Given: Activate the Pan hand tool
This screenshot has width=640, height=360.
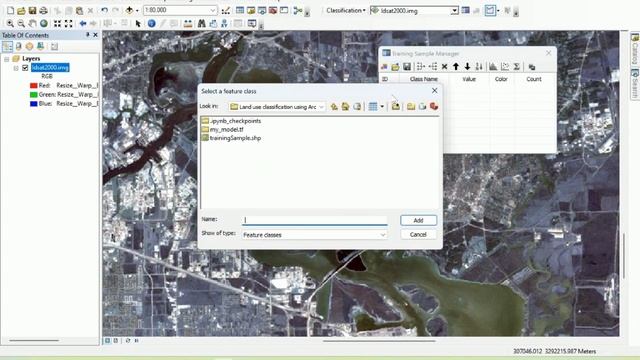Looking at the screenshot, I should [x=32, y=24].
